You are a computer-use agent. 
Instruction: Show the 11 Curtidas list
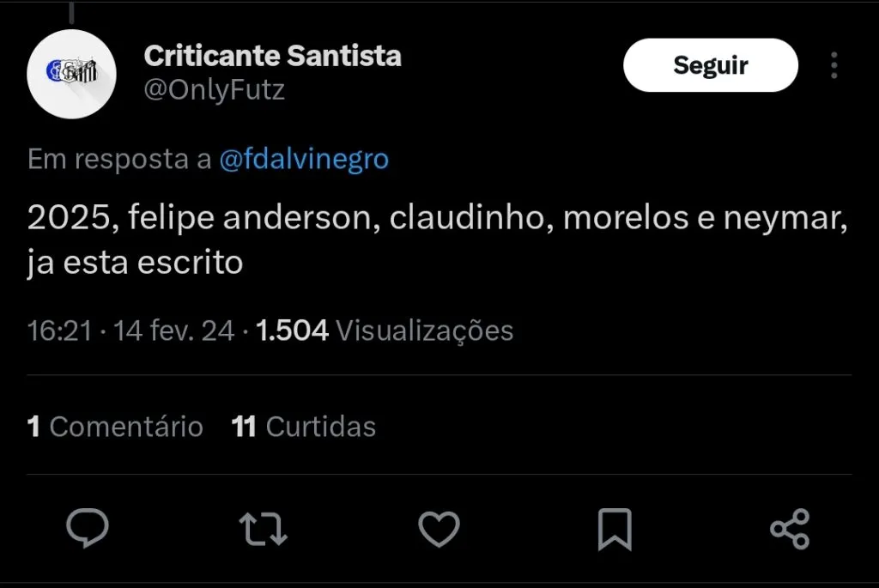point(304,427)
